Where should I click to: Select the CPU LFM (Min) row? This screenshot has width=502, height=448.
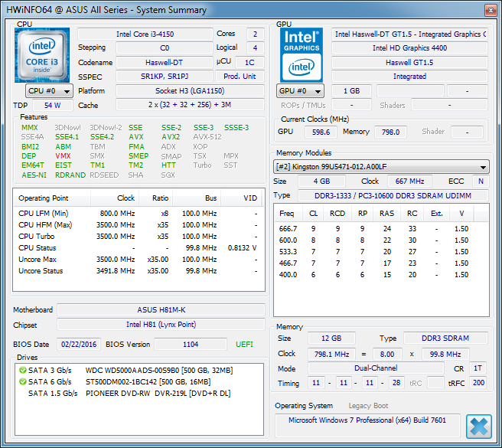coord(139,214)
